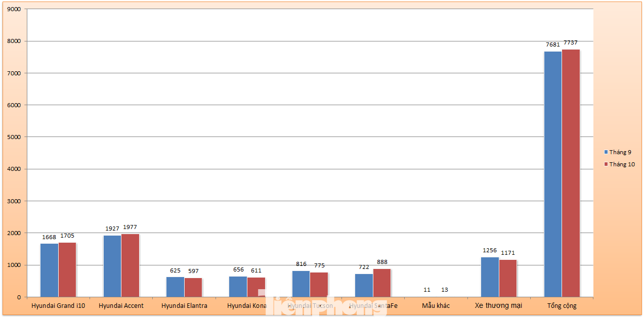Click the 7681 data label
The width and height of the screenshot is (644, 318).
[x=552, y=44]
